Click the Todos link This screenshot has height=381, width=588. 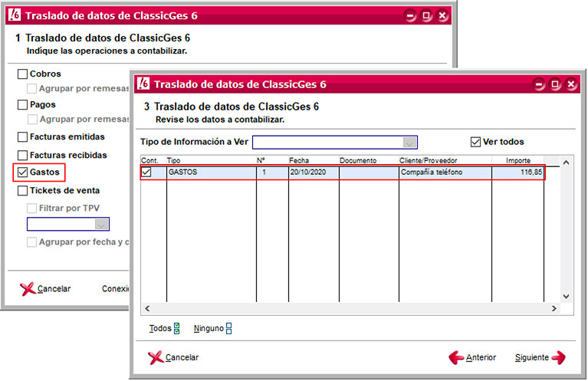pos(160,329)
